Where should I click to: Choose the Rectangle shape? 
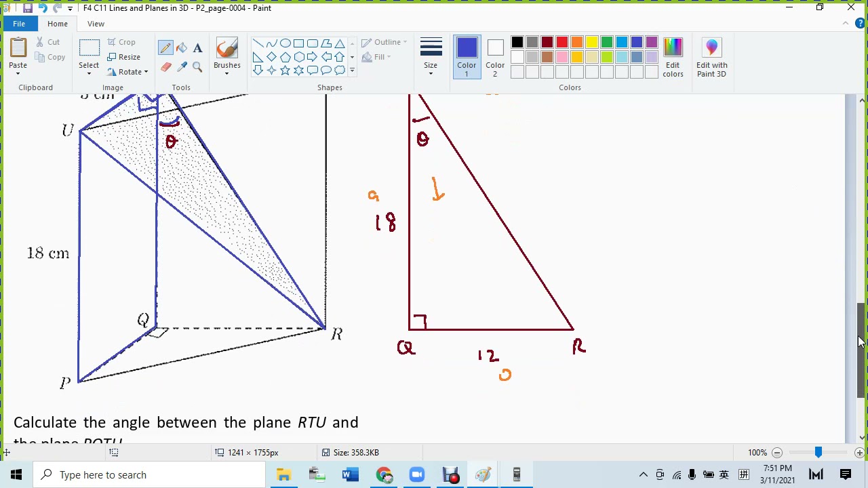pos(298,43)
